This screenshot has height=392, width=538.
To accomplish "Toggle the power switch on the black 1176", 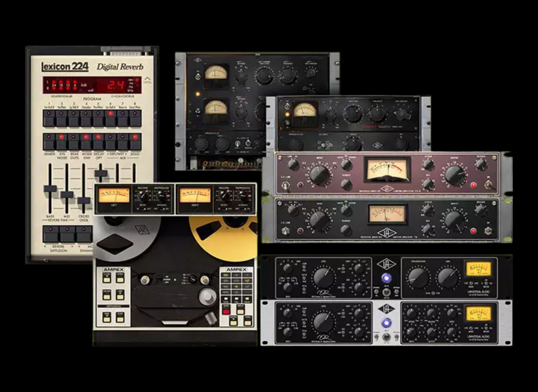I will point(488,230).
